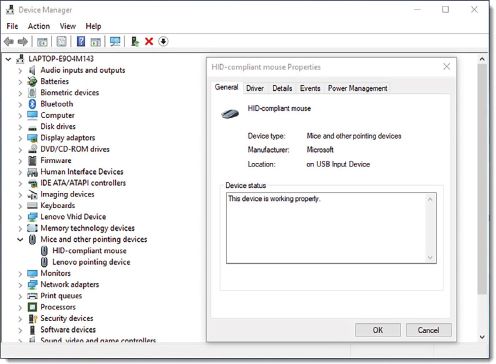Image resolution: width=496 pixels, height=364 pixels.
Task: Click Scan for hardware changes monitor icon
Action: 115,42
